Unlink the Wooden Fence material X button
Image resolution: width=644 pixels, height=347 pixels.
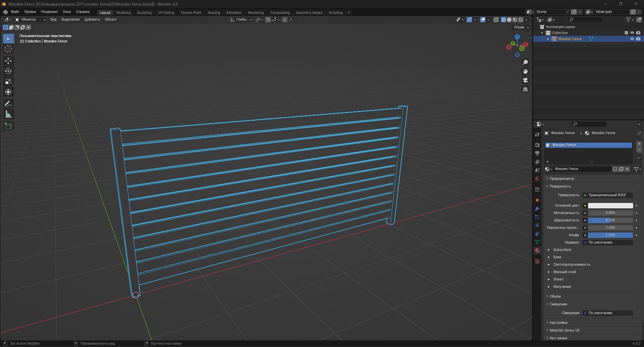pos(627,169)
